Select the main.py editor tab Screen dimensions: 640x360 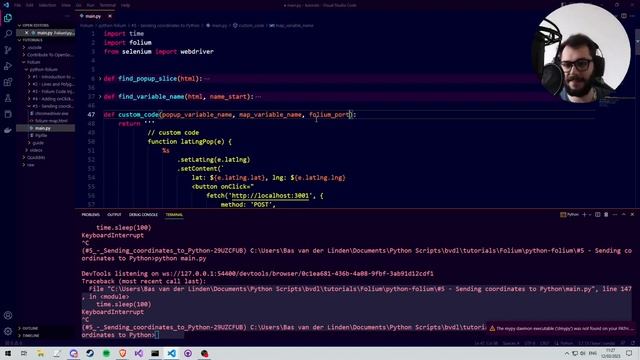pos(93,16)
